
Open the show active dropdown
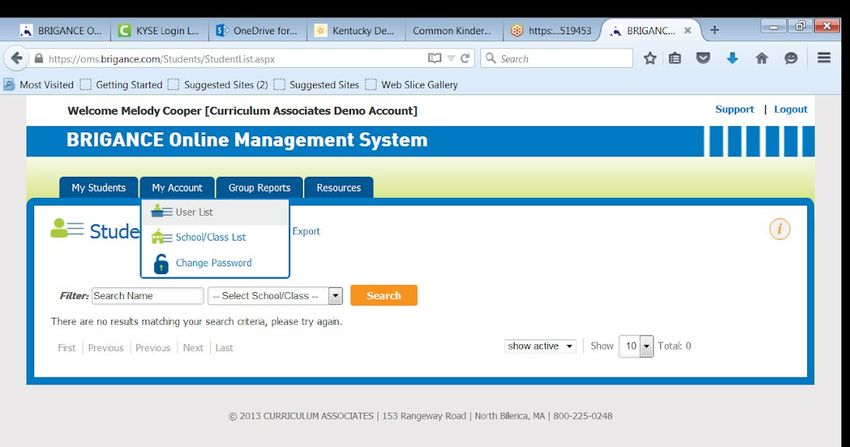click(x=539, y=346)
